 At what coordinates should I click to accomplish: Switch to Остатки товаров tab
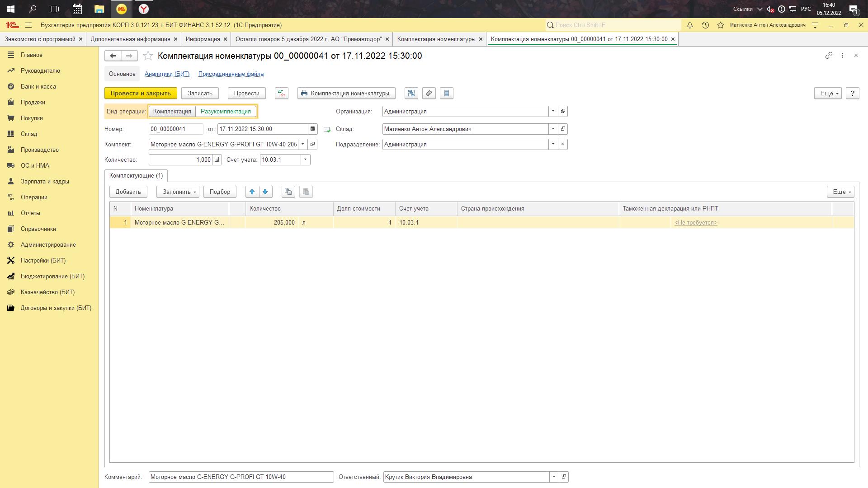[308, 39]
